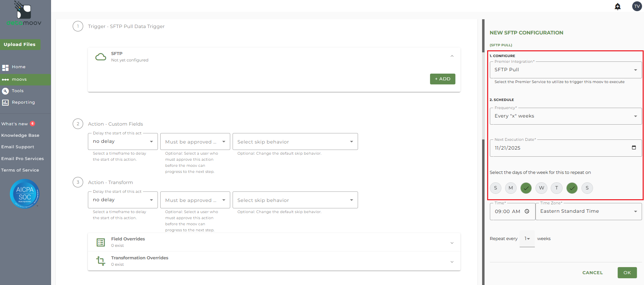Open the Repeat every weeks number selector
The image size is (644, 285).
(527, 239)
